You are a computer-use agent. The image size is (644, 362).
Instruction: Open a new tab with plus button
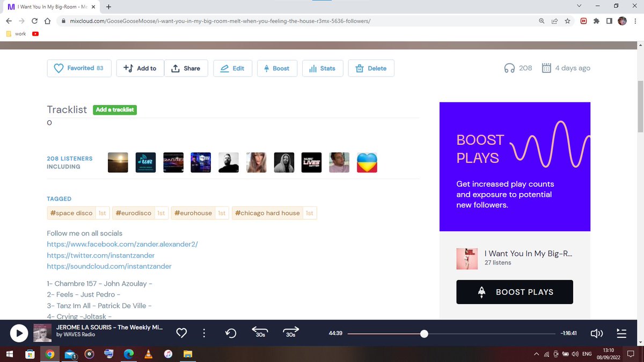pyautogui.click(x=109, y=7)
